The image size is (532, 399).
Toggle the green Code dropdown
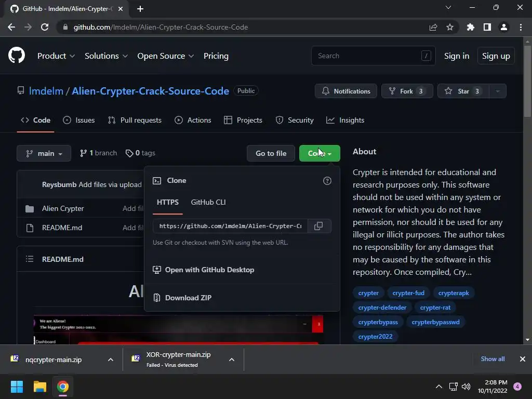click(x=320, y=153)
